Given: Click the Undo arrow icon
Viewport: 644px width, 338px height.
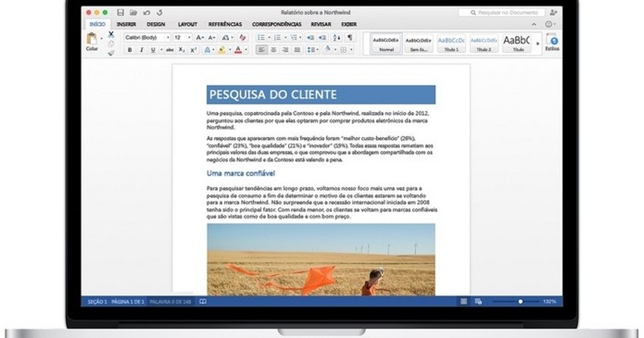Looking at the screenshot, I should pos(147,13).
